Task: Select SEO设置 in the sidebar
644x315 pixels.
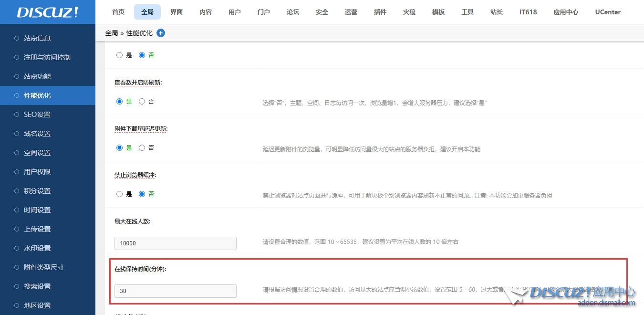Action: tap(37, 115)
